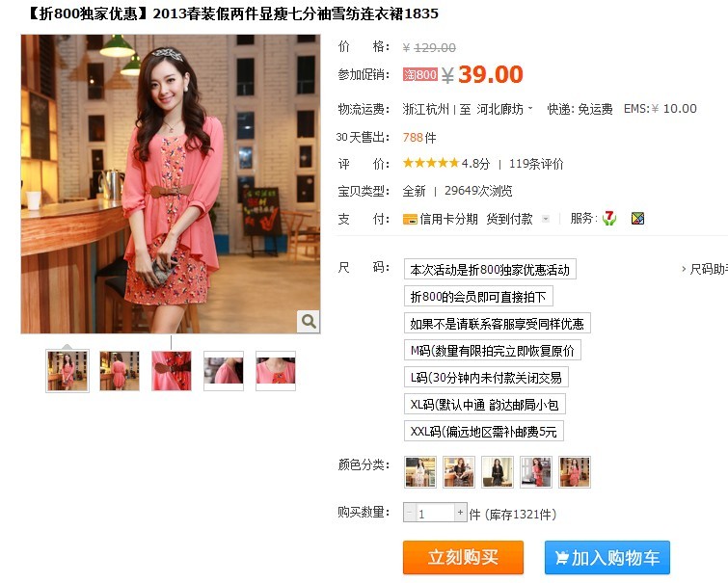The height and width of the screenshot is (583, 728).
Task: Open the 河北廊坊 destination dropdown
Action: [x=504, y=109]
